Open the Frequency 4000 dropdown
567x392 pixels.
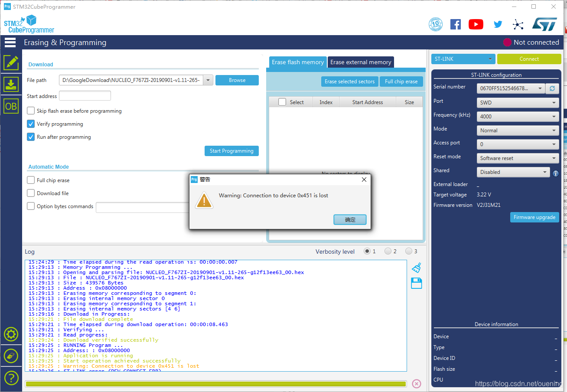(x=518, y=117)
